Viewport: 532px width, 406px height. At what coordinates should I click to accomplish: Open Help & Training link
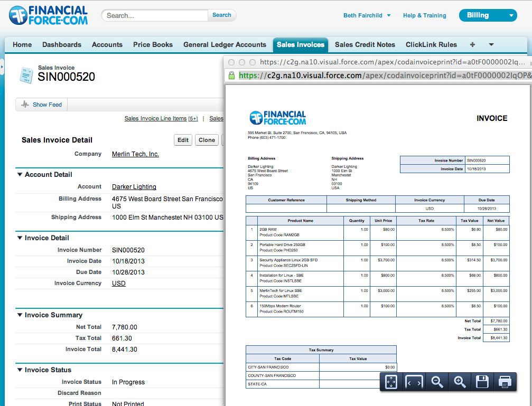point(424,15)
